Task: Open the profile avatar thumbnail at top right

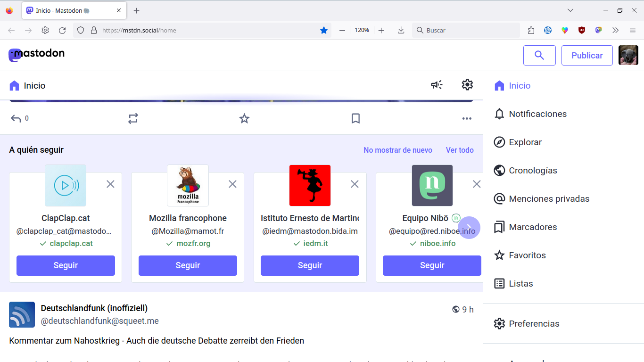Action: pyautogui.click(x=628, y=55)
